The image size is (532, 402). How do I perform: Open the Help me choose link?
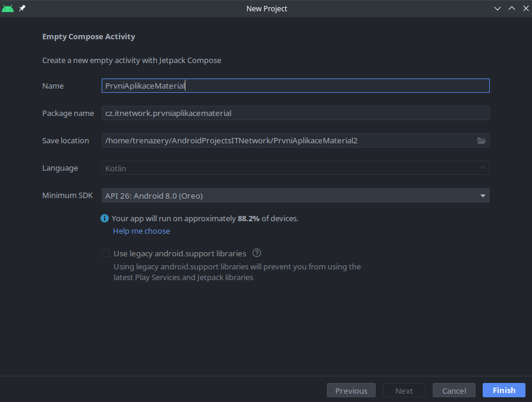[141, 231]
